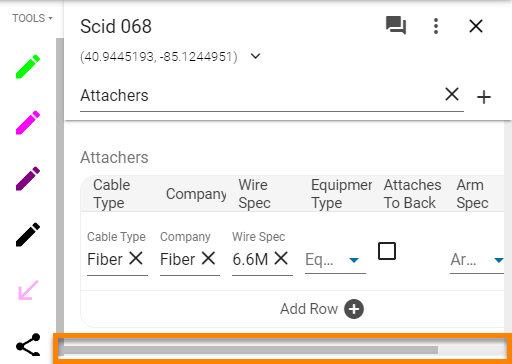
Task: Open the TOOLS menu
Action: (x=32, y=18)
